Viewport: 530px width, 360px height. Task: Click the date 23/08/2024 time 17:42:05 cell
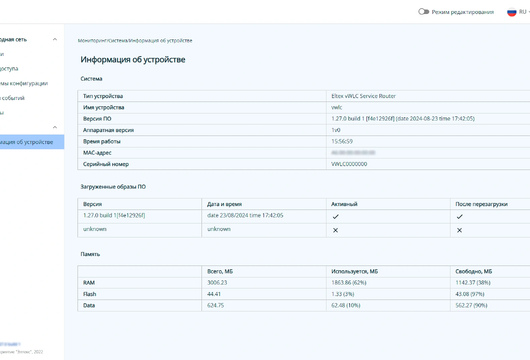(x=245, y=215)
